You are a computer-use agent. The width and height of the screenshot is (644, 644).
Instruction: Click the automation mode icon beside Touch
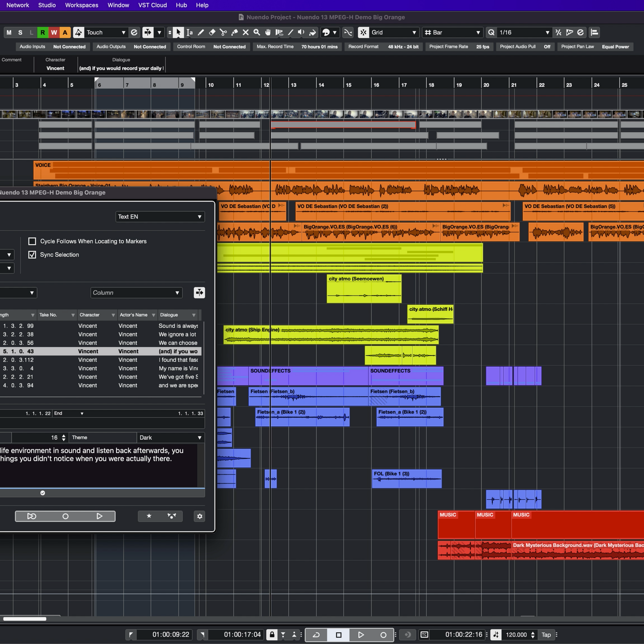[78, 33]
